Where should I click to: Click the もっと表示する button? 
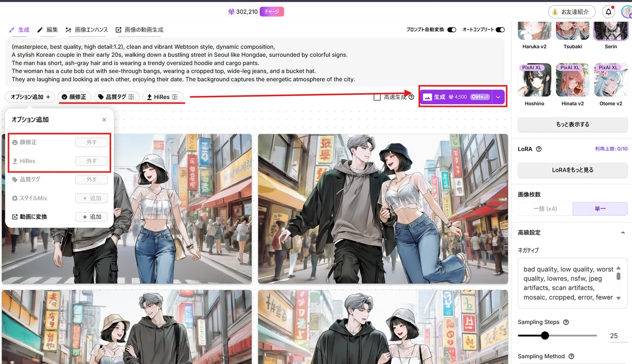coord(572,125)
